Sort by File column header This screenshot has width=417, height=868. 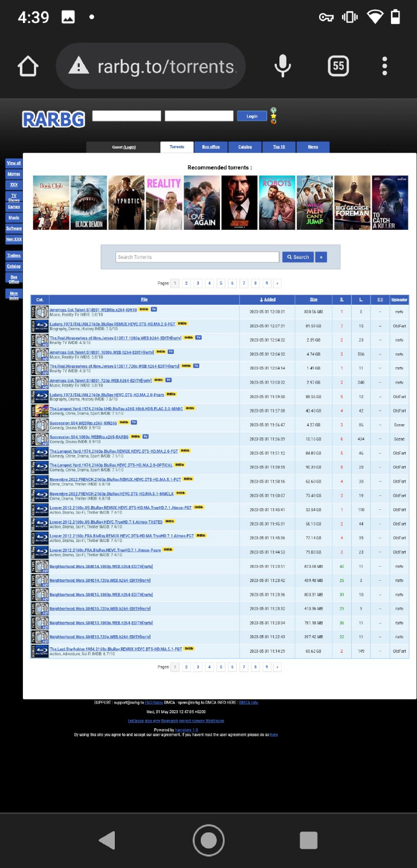coord(144,299)
